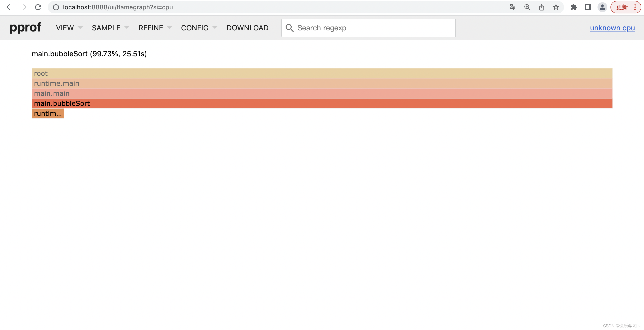The height and width of the screenshot is (330, 644).
Task: Click the share page icon
Action: (541, 7)
